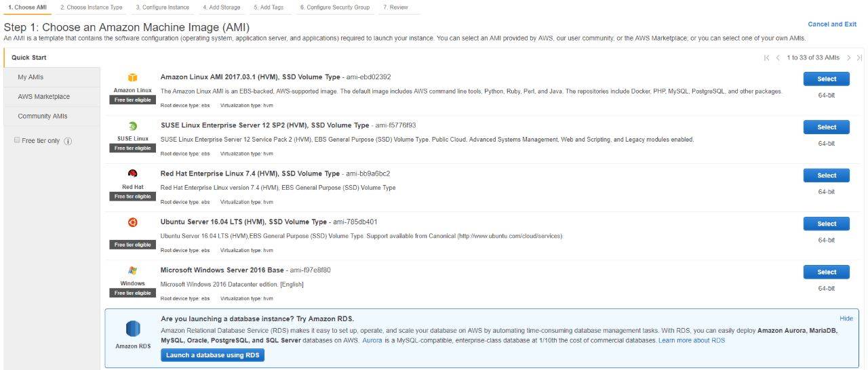This screenshot has height=370, width=868.
Task: Go to last page of AMIs
Action: click(x=859, y=58)
